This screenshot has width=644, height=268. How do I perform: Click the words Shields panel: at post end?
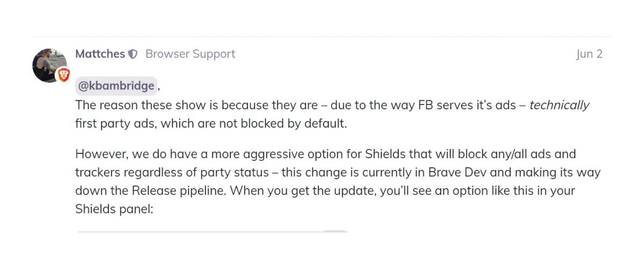(114, 209)
